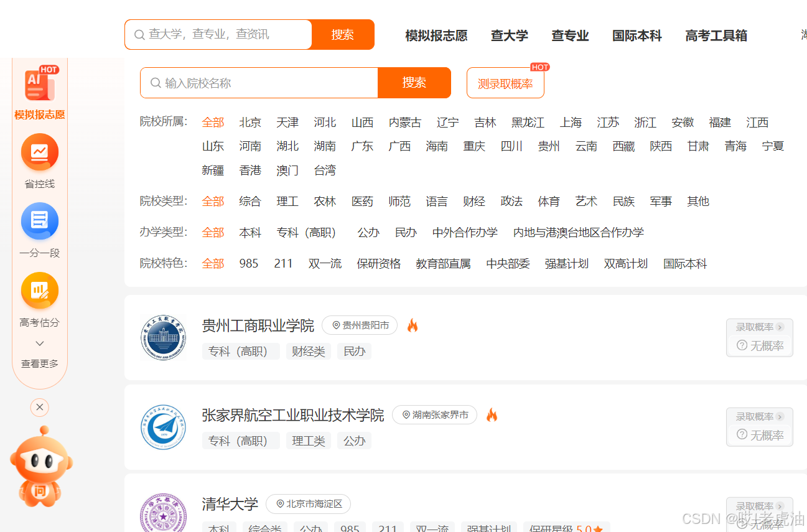The width and height of the screenshot is (807, 532).
Task: Filter schools by 新疆 region
Action: pyautogui.click(x=213, y=170)
